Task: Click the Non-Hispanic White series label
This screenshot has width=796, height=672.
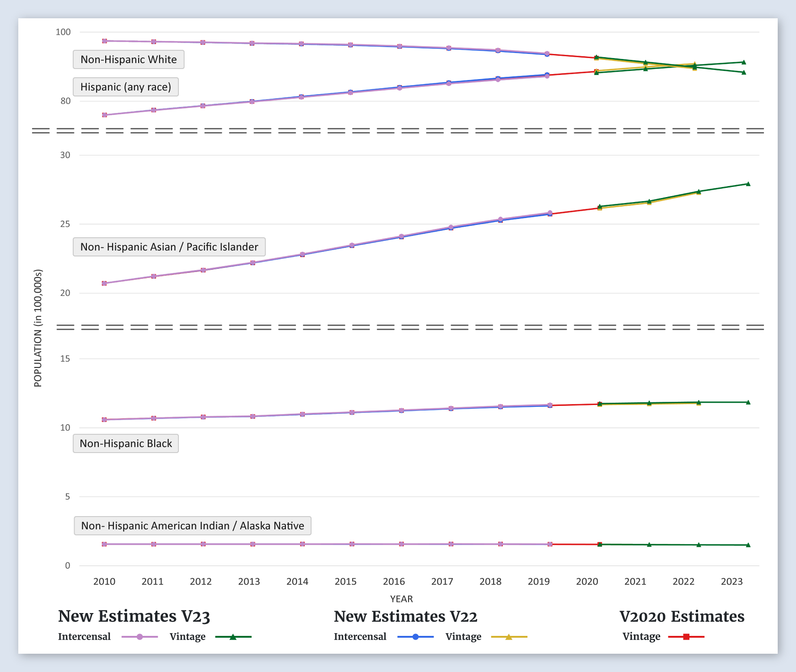Action: (x=129, y=59)
